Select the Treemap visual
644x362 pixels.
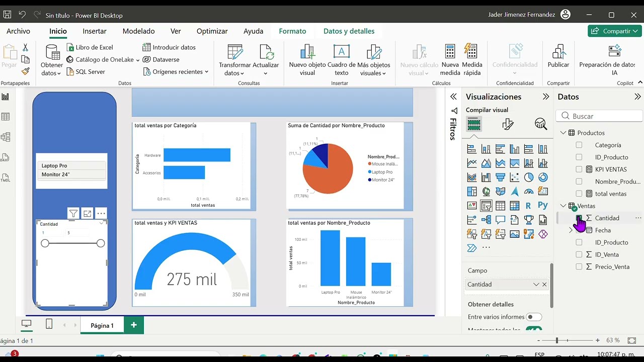coord(472,192)
